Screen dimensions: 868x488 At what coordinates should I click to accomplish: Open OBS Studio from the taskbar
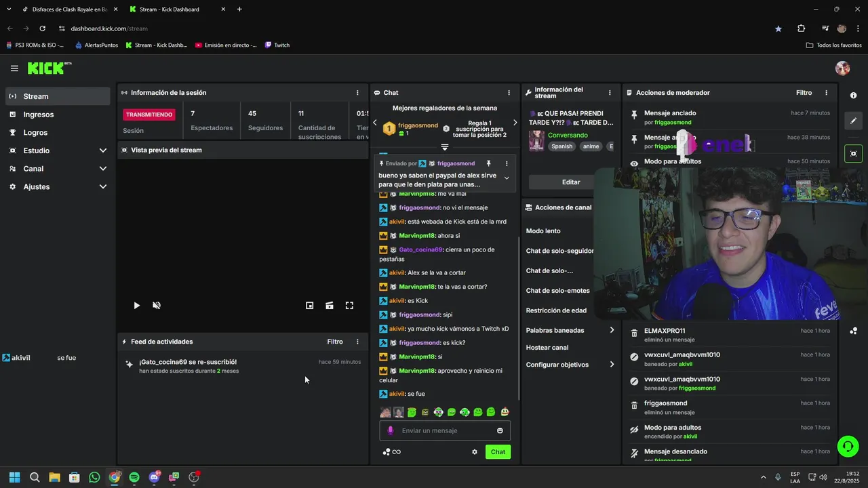click(194, 477)
